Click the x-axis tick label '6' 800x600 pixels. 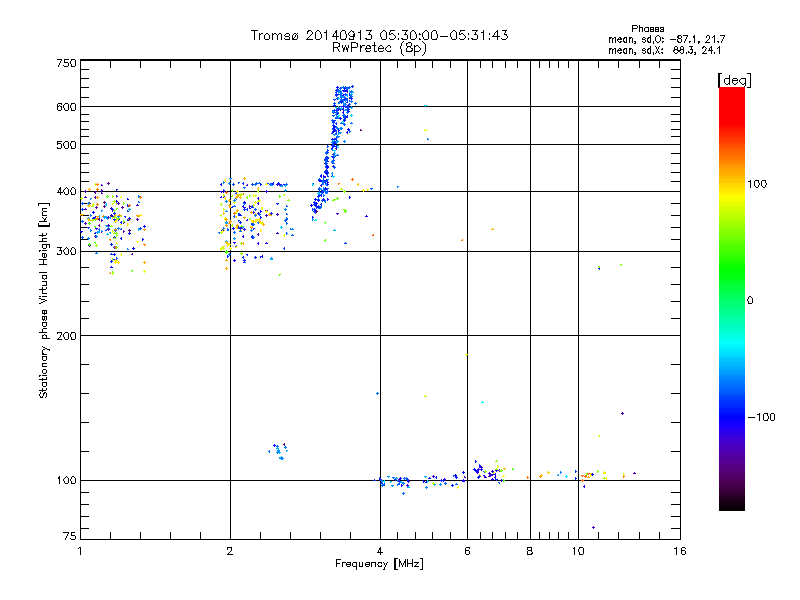[467, 551]
